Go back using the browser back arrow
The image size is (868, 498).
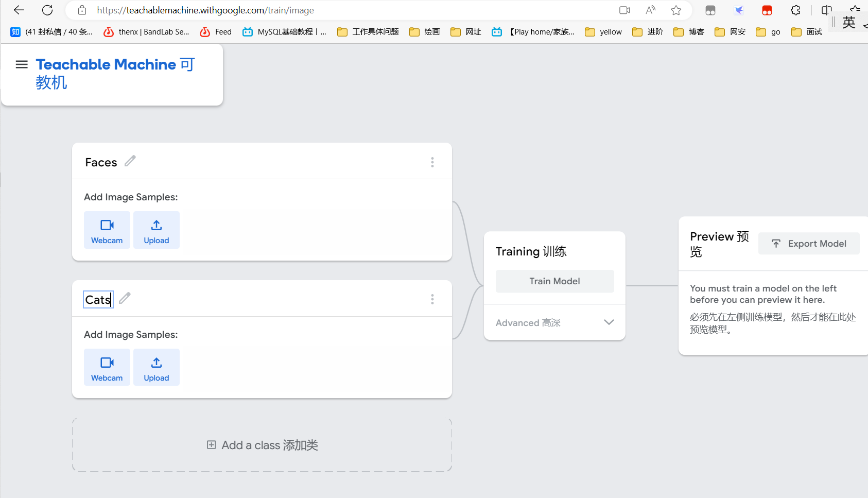(x=19, y=10)
